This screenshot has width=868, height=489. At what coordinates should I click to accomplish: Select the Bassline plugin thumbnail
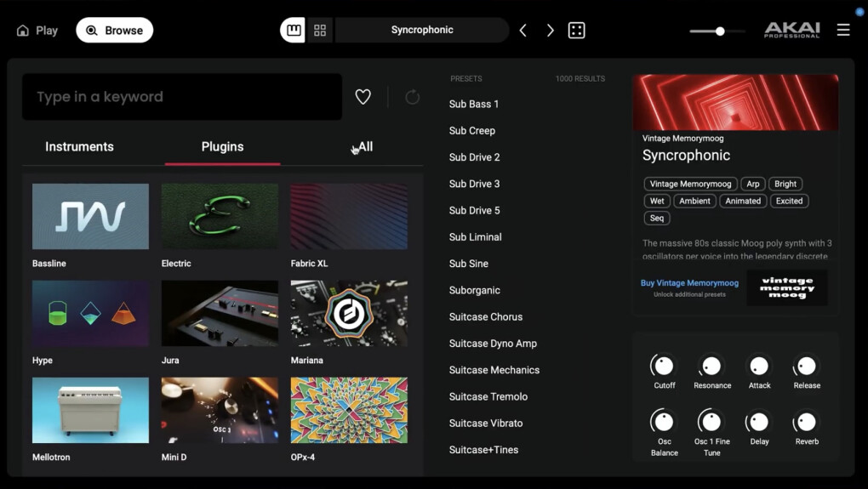click(x=90, y=216)
